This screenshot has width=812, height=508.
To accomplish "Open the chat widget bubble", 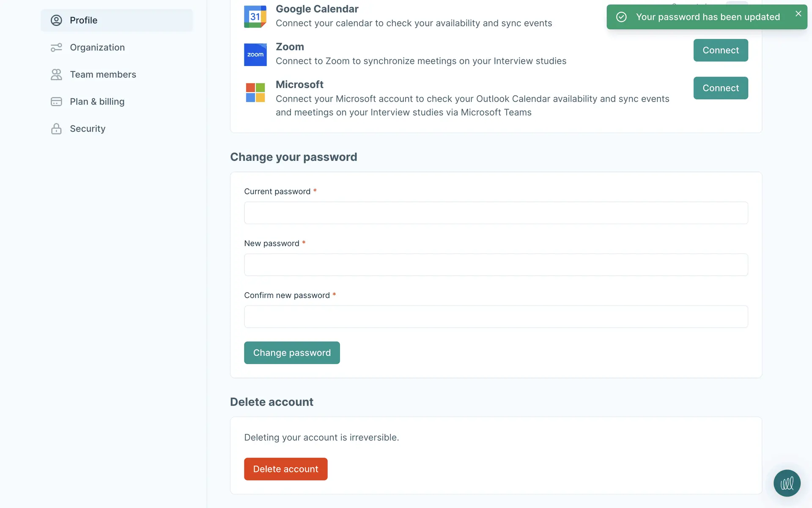I will tap(787, 483).
